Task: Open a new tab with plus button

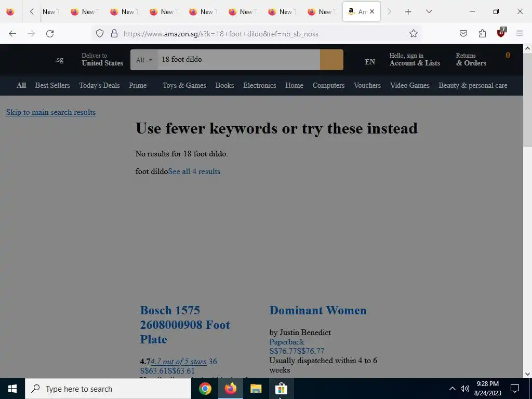Action: coord(408,12)
